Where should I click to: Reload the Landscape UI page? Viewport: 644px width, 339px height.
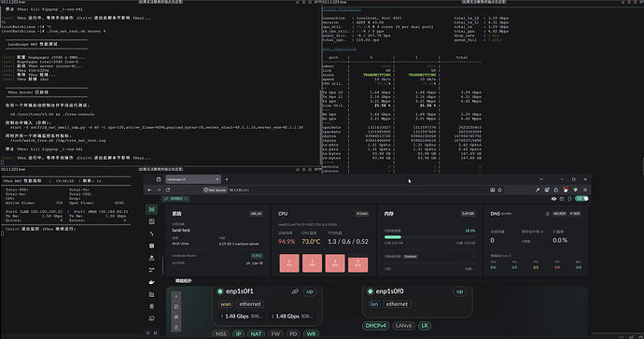168,190
